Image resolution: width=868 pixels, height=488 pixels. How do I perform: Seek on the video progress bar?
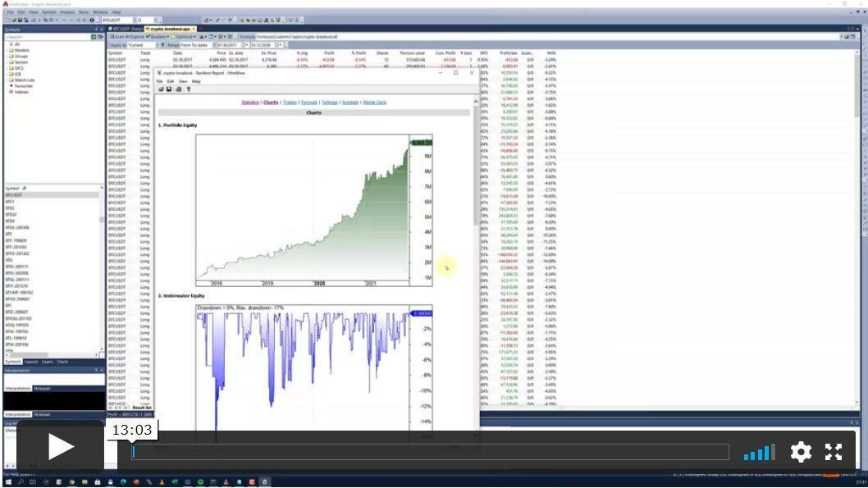pyautogui.click(x=430, y=452)
